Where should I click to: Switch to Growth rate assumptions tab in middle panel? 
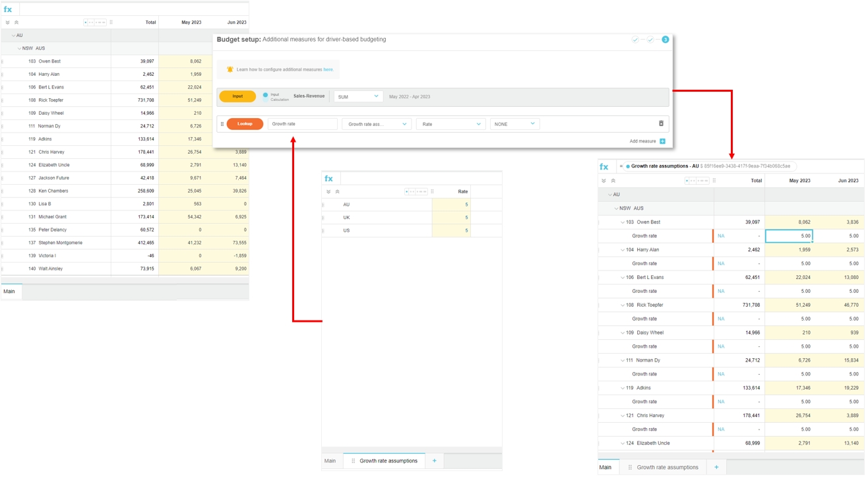tap(388, 461)
